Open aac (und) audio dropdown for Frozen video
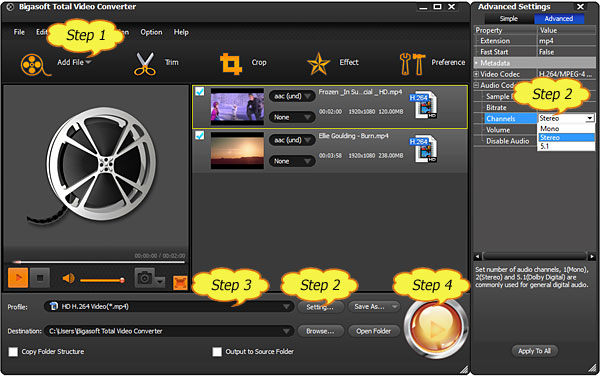600x376 pixels. [292, 96]
